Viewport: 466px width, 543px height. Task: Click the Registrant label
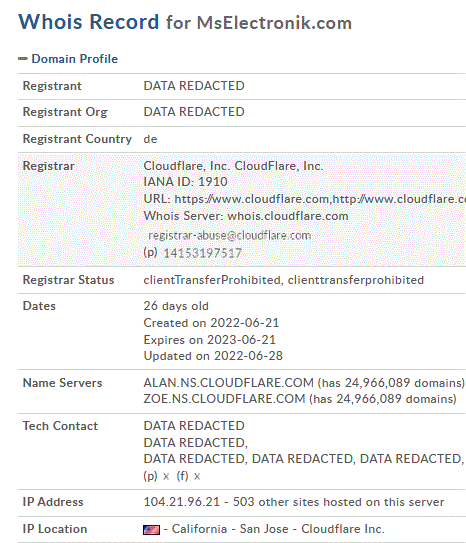pos(52,86)
